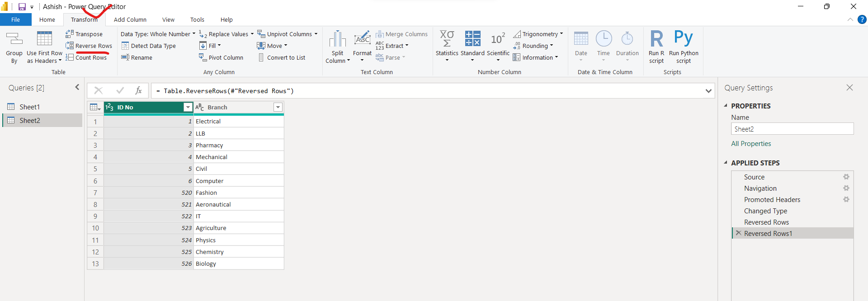Open the Statistics number column tool

(447, 41)
